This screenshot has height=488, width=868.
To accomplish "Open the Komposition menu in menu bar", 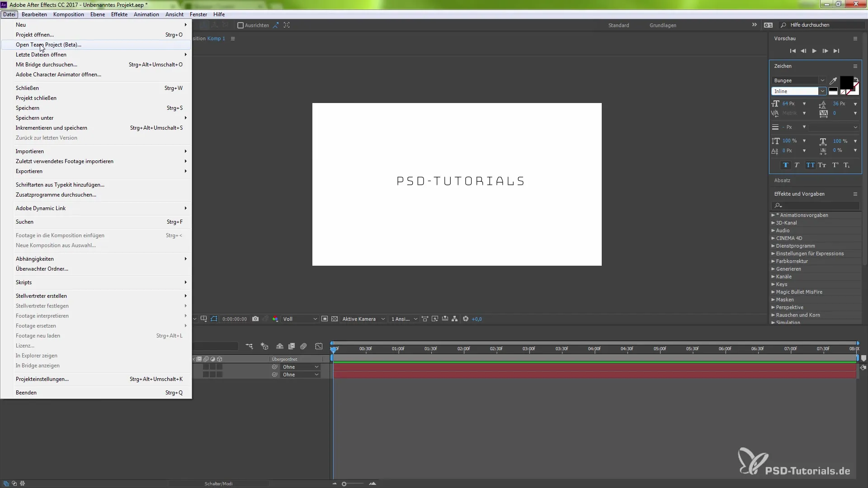I will pos(68,14).
